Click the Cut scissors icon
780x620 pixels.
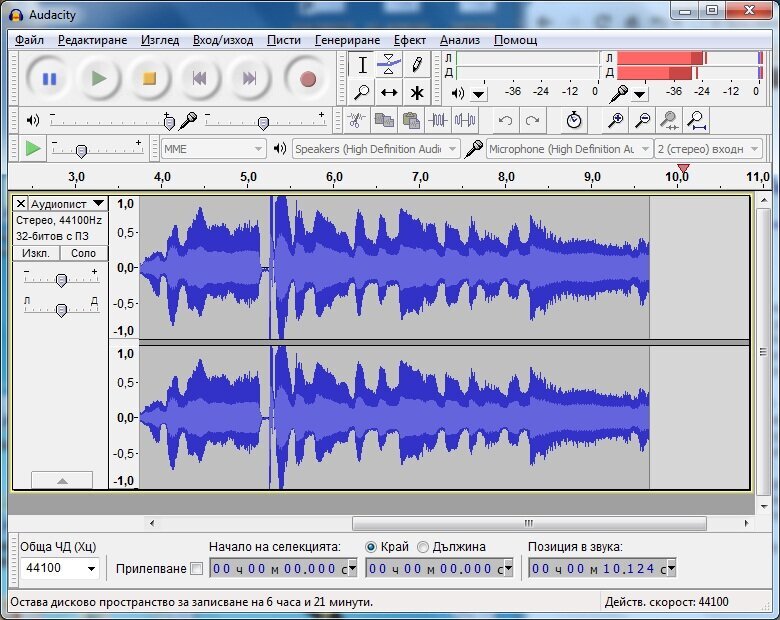pos(356,120)
